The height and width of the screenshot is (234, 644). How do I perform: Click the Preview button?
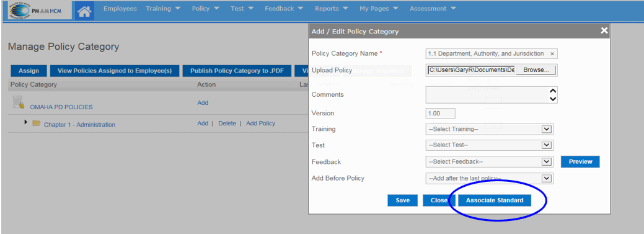click(x=580, y=161)
